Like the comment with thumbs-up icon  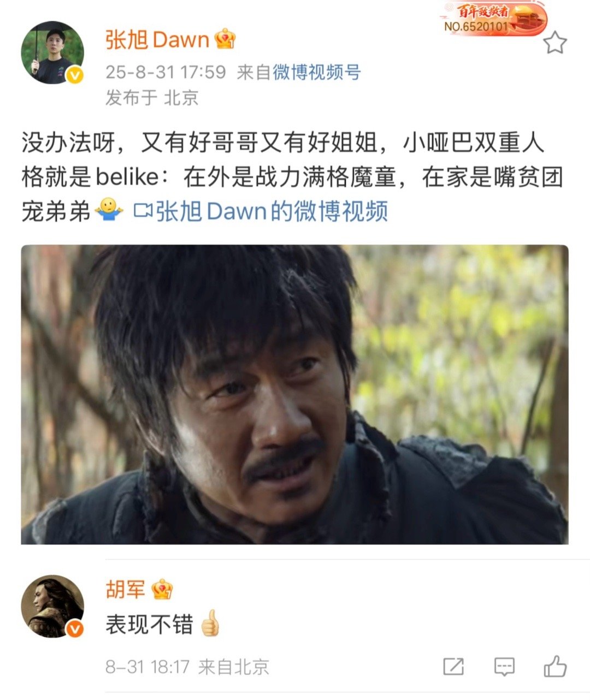coord(555,666)
